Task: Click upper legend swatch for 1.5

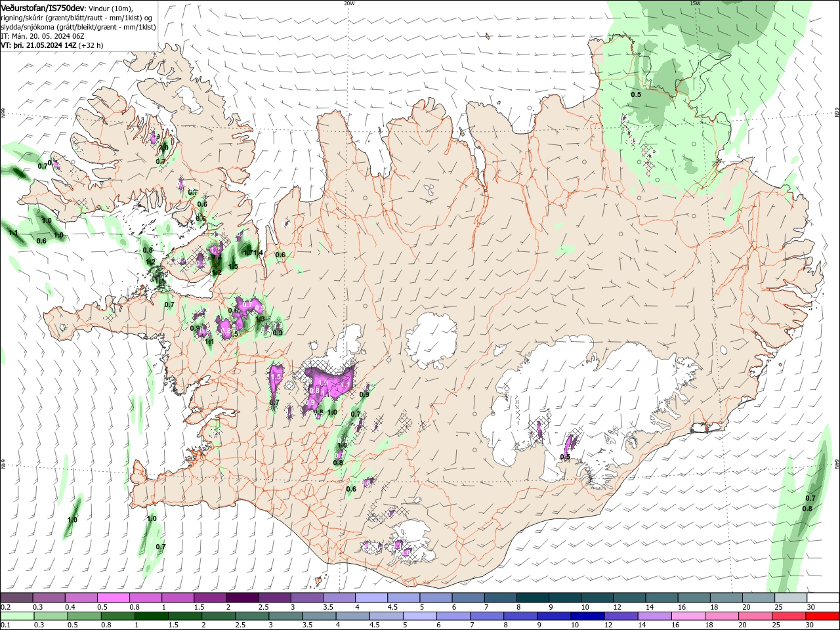Action: pos(209,598)
